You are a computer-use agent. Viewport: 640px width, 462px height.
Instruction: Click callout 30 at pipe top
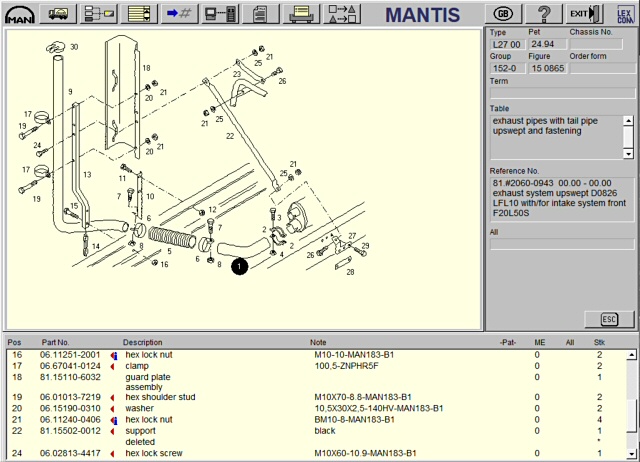74,47
